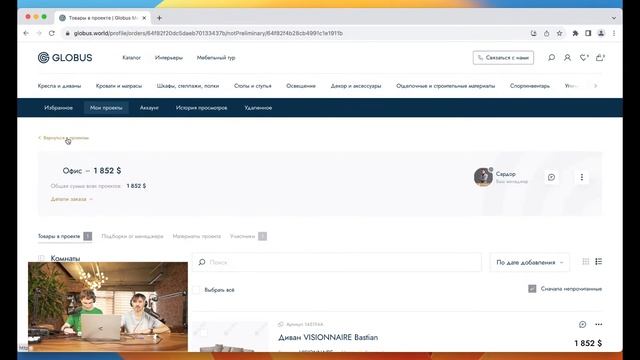Open the Удаленное tab
The height and width of the screenshot is (360, 640).
258,108
